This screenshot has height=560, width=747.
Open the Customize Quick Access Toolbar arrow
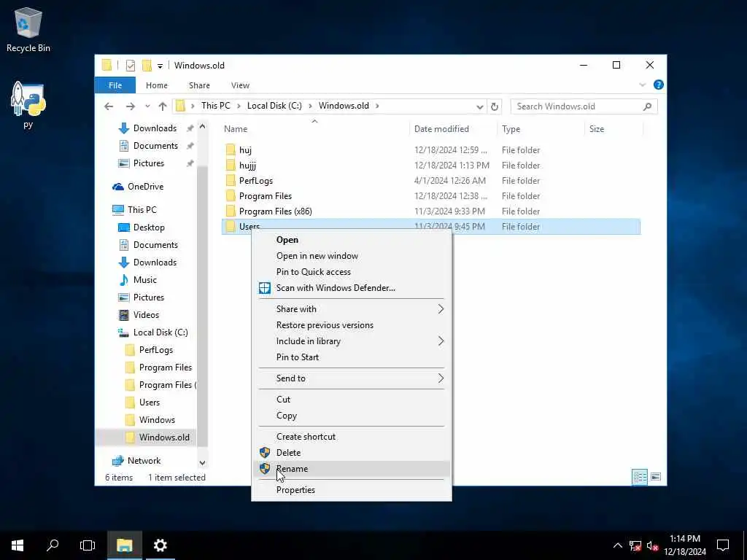[160, 66]
